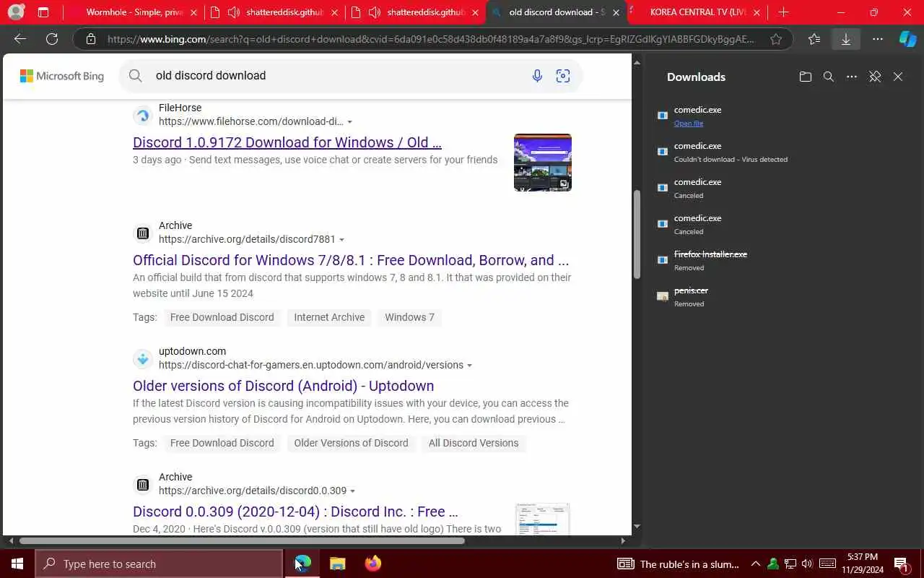Go to Microsoft Bing home logo
Viewport: 924px width, 578px height.
62,76
